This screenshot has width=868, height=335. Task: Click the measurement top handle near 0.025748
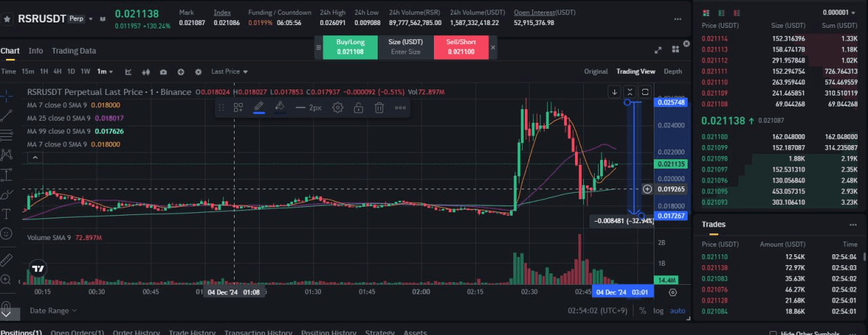(628, 102)
